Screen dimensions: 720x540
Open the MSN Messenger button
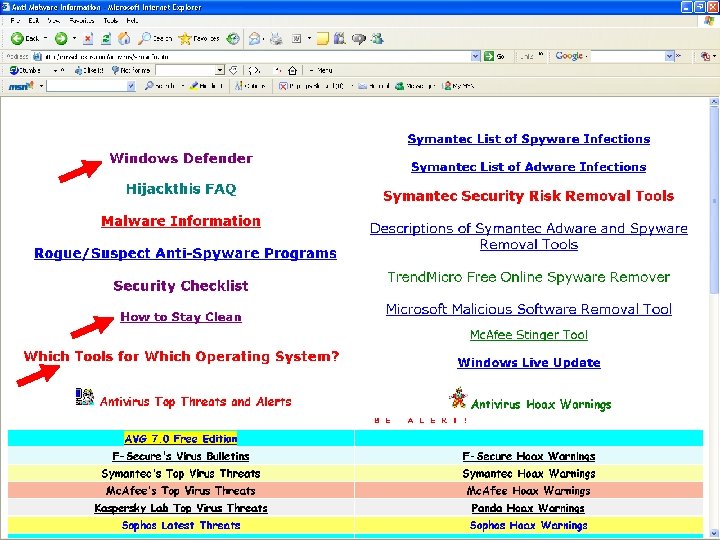[x=415, y=86]
